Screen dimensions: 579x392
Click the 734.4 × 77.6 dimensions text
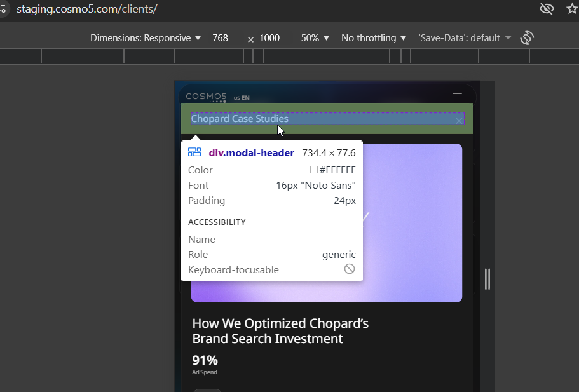(329, 153)
